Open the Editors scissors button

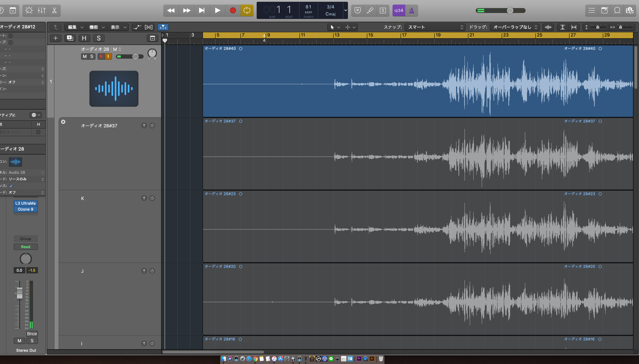54,11
